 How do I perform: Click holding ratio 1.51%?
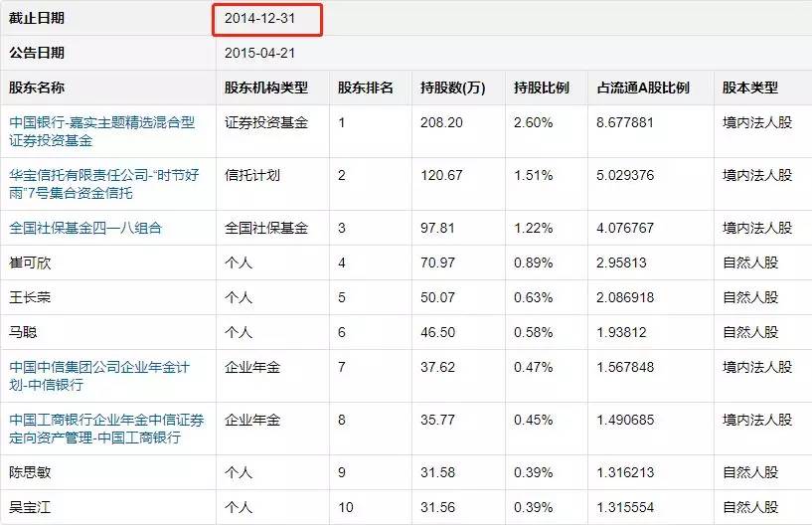click(x=534, y=175)
